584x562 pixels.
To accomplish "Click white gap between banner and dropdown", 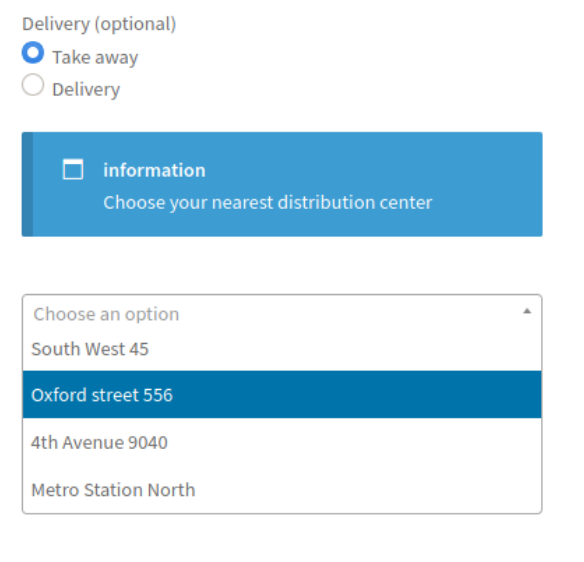I will (282, 265).
